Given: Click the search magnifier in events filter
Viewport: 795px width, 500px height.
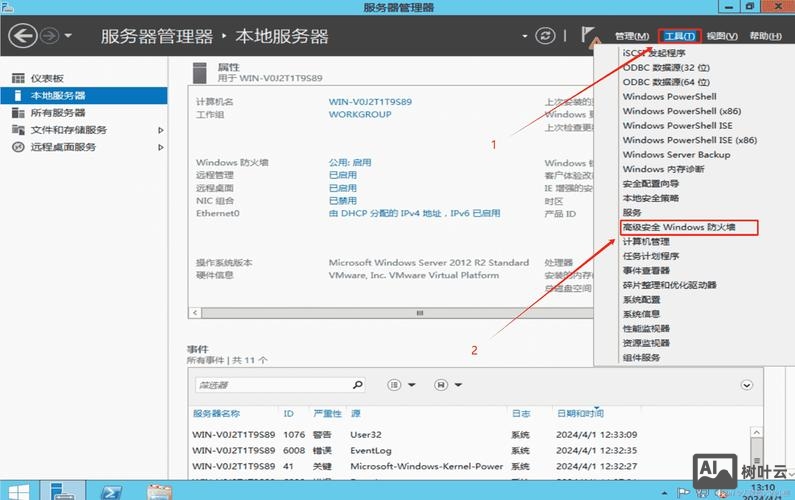Looking at the screenshot, I should [x=358, y=385].
